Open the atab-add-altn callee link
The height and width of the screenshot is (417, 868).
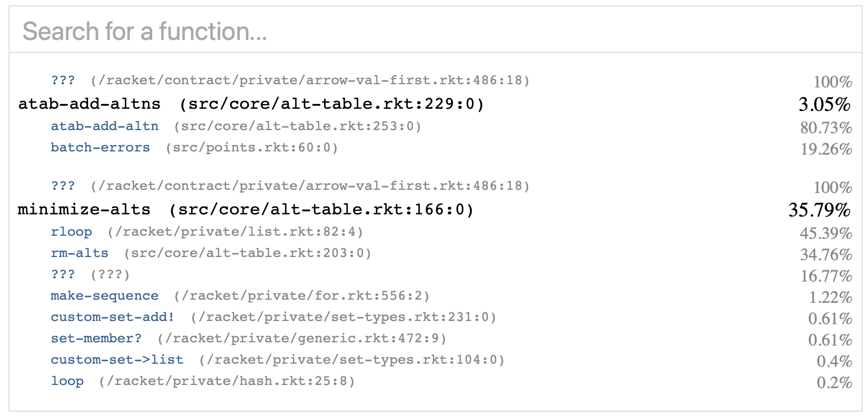click(x=105, y=126)
